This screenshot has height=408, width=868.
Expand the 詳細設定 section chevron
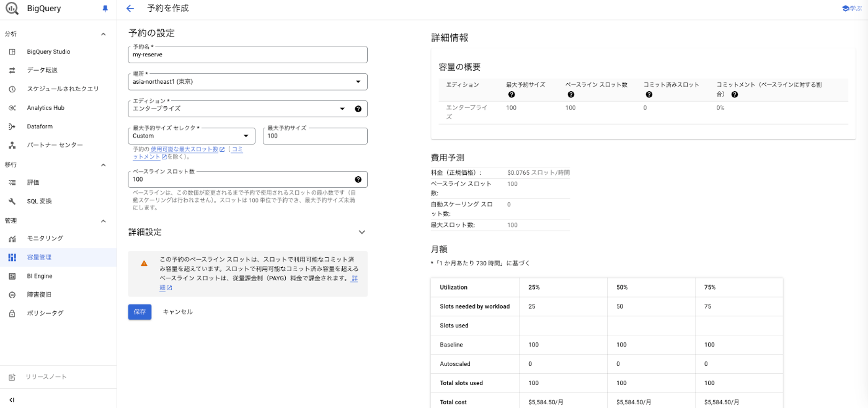coord(362,232)
